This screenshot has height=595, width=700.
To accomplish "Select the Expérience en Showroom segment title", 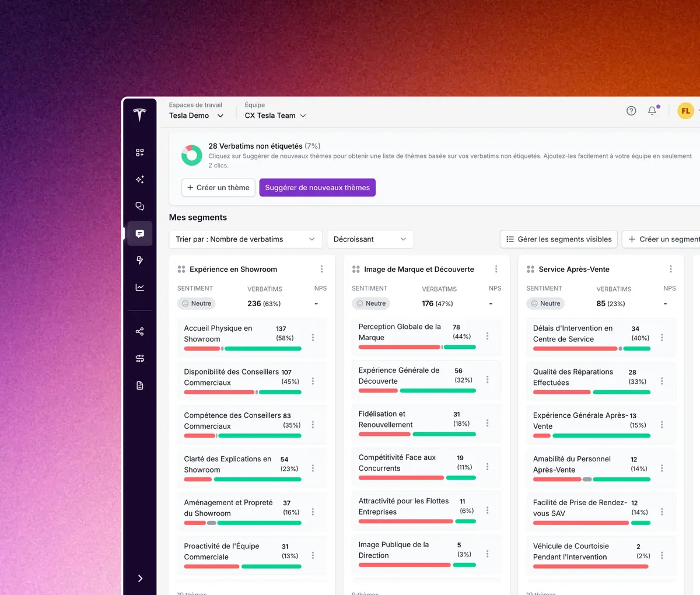I will (x=233, y=269).
